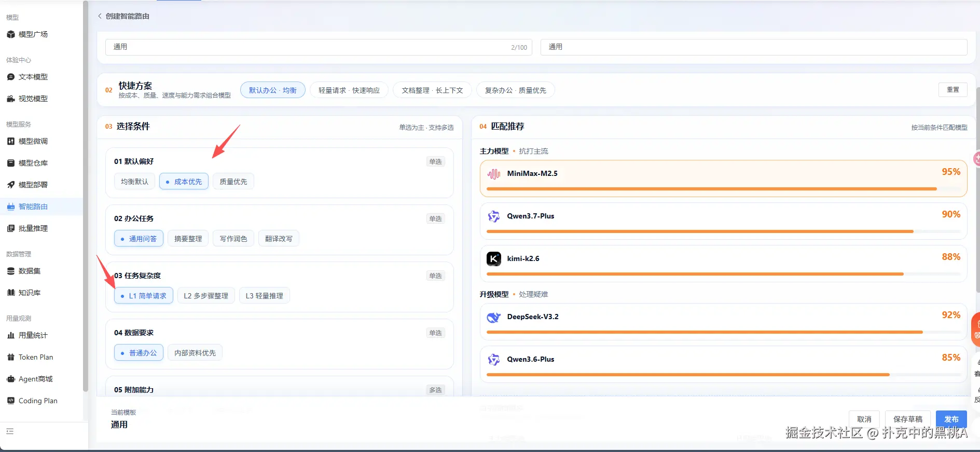The image size is (980, 452).
Task: Click the kimi-k2.6 model logo
Action: (494, 258)
